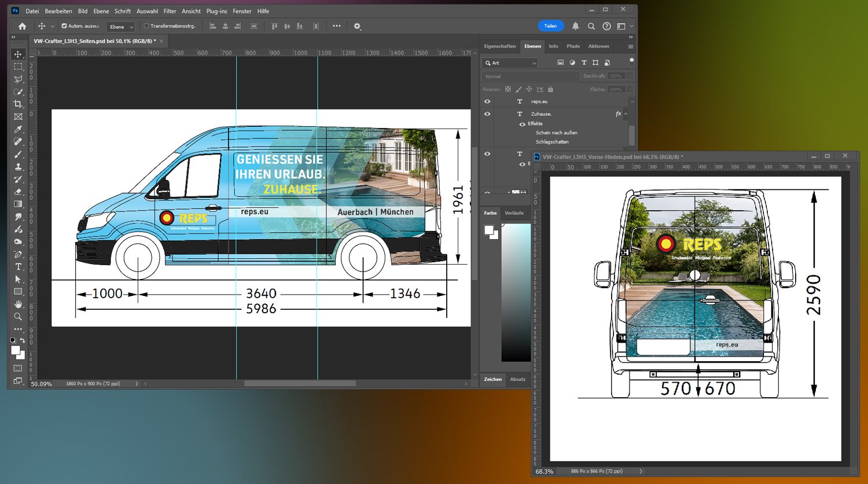Select the Hand tool
The width and height of the screenshot is (868, 484).
(18, 304)
